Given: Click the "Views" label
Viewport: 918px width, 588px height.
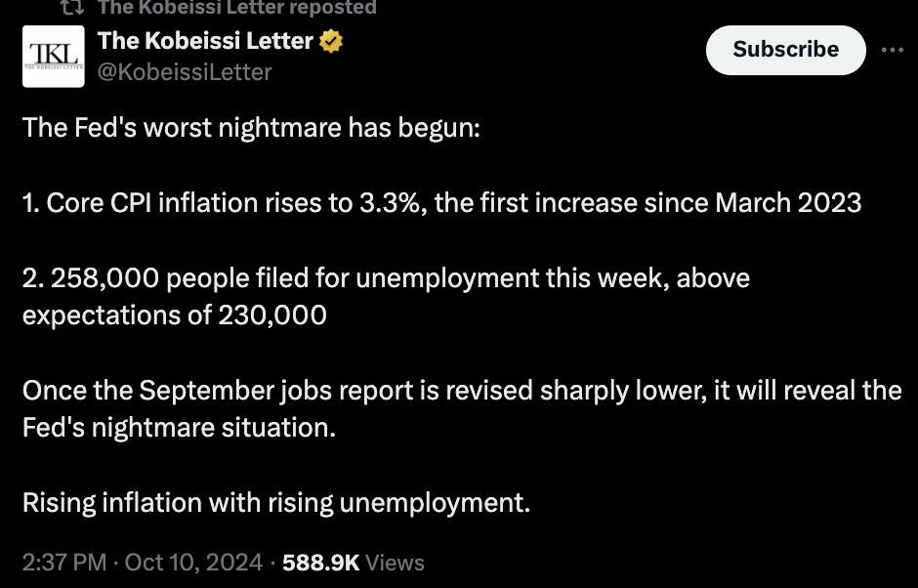Looking at the screenshot, I should 395,563.
